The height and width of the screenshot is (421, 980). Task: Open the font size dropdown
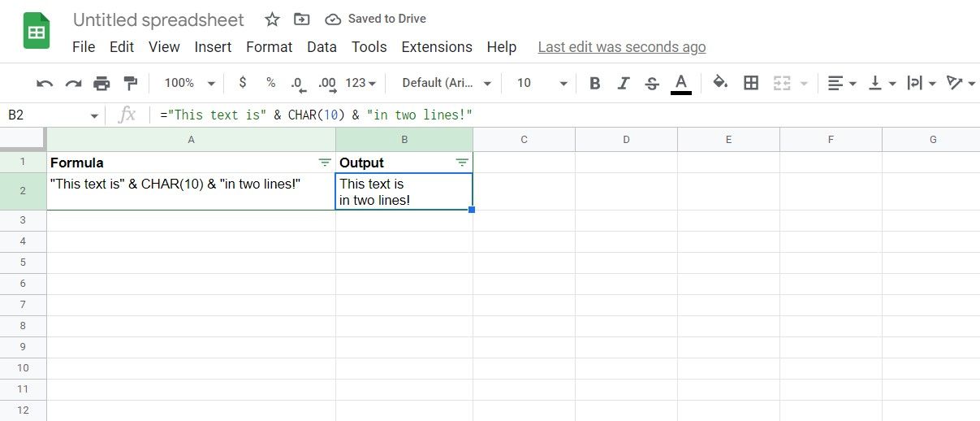point(542,83)
